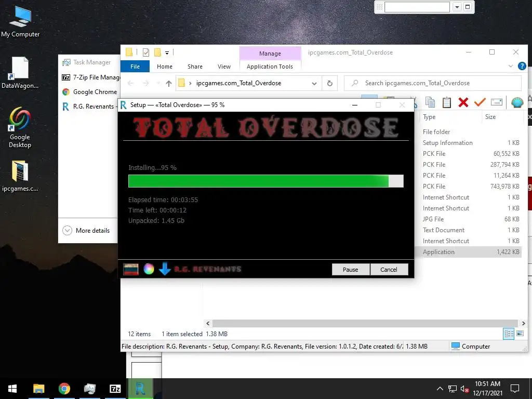Switch to Large icons view layout icon
Screen dimensions: 532x399
point(520,334)
